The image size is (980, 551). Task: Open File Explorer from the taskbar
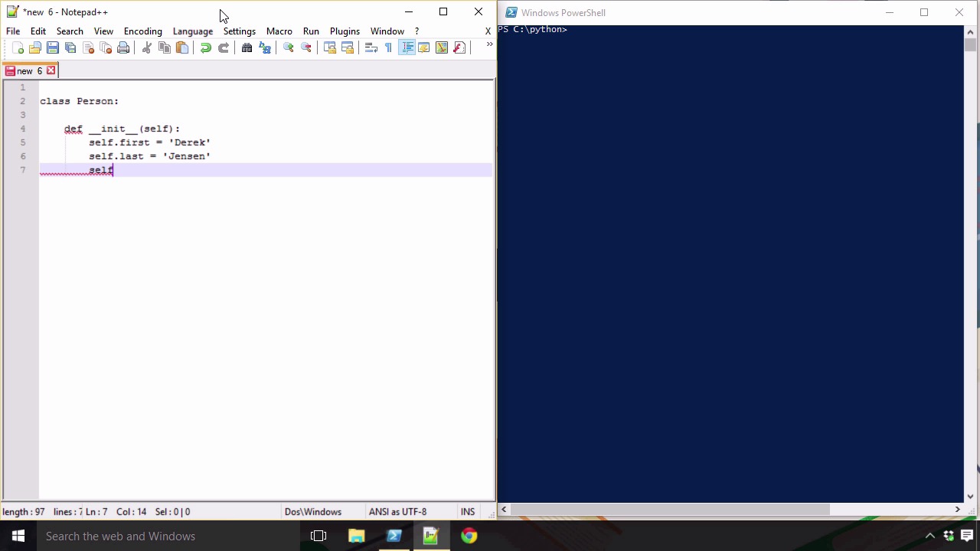tap(356, 536)
